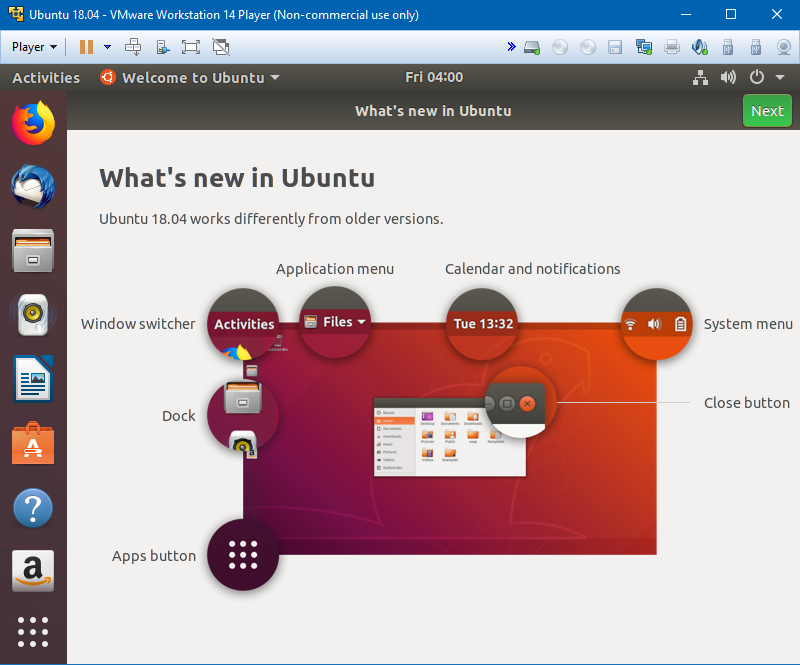Open the Fri 04:00 calendar clock
The width and height of the screenshot is (800, 665).
tap(434, 77)
